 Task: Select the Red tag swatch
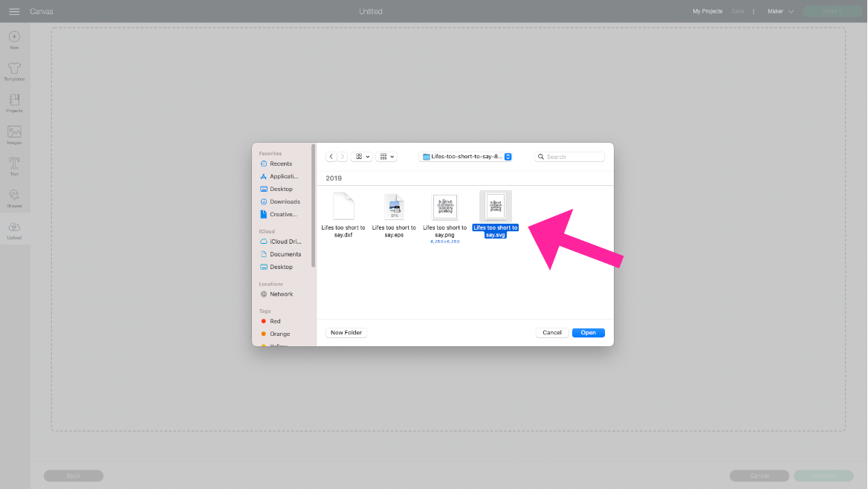click(266, 321)
